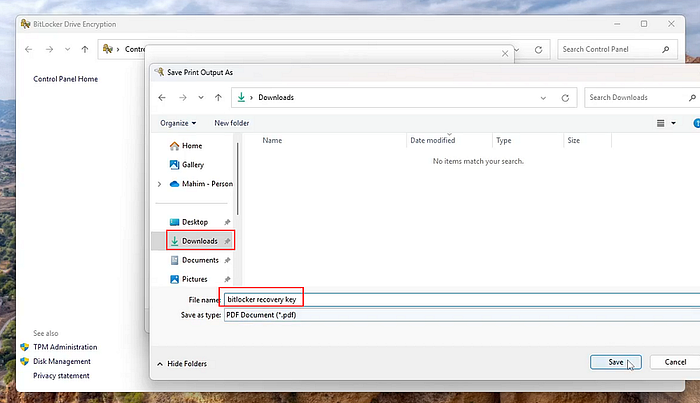Maximize the BitLocker Drive Encryption window
This screenshot has height=403, width=700.
(644, 24)
